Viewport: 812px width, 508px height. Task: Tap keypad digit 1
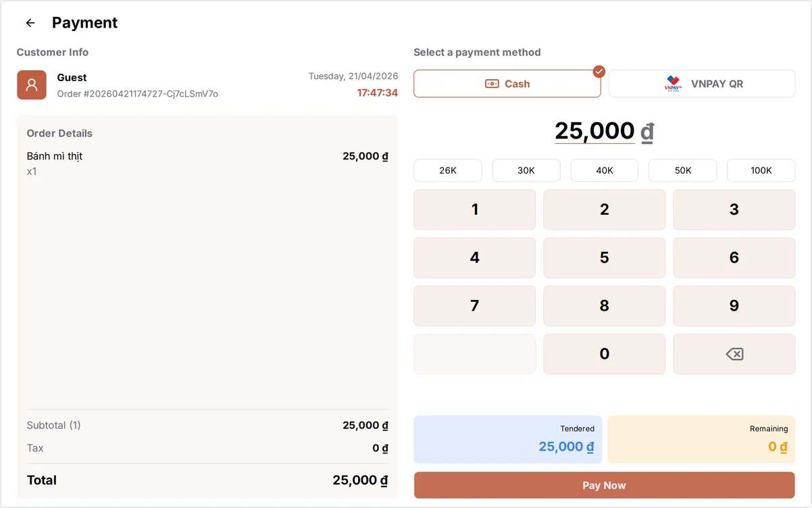pyautogui.click(x=475, y=209)
